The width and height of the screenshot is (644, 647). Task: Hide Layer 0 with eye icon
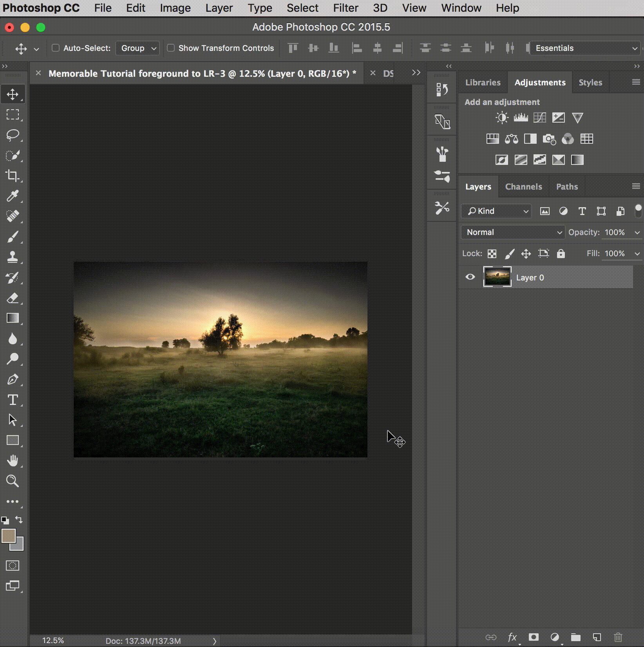tap(470, 277)
